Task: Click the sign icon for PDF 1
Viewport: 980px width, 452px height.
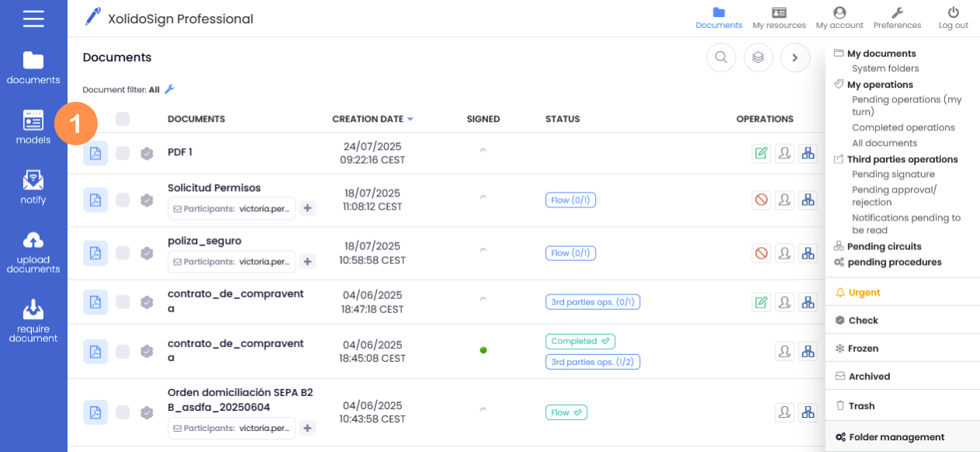Action: point(761,153)
